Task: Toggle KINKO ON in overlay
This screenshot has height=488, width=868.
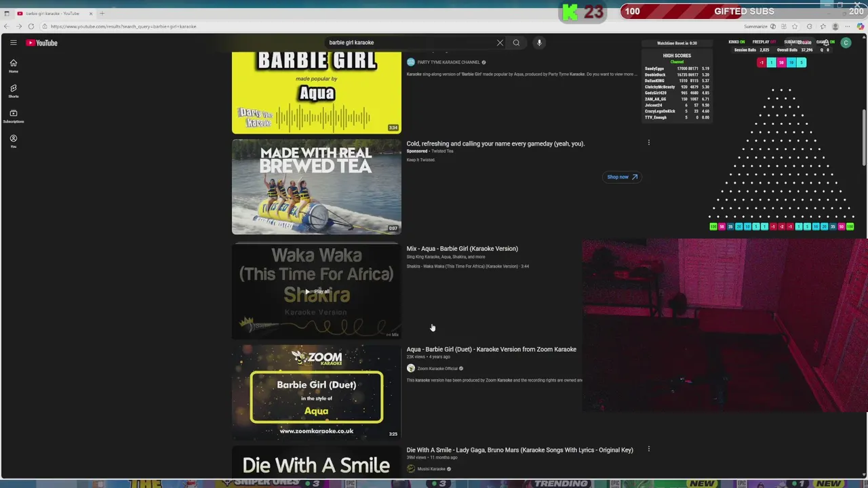Action: pos(736,42)
